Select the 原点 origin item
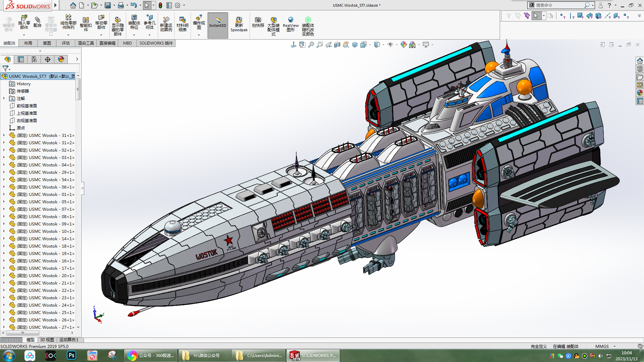 point(21,128)
